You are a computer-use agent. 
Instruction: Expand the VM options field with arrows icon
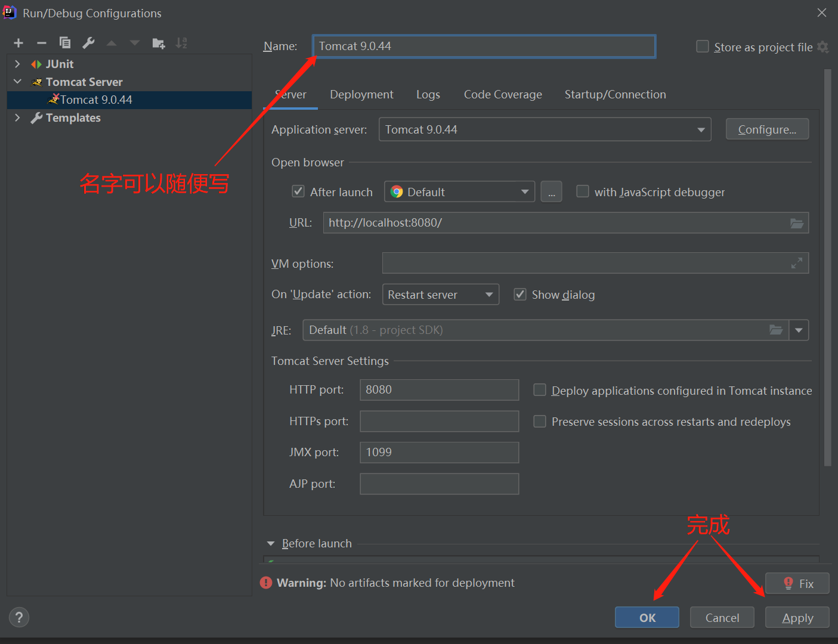[x=797, y=263]
